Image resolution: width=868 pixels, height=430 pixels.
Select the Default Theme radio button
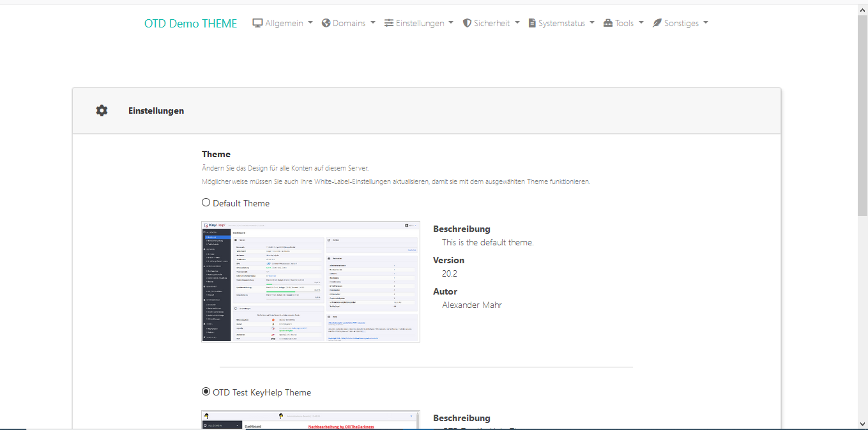tap(206, 203)
